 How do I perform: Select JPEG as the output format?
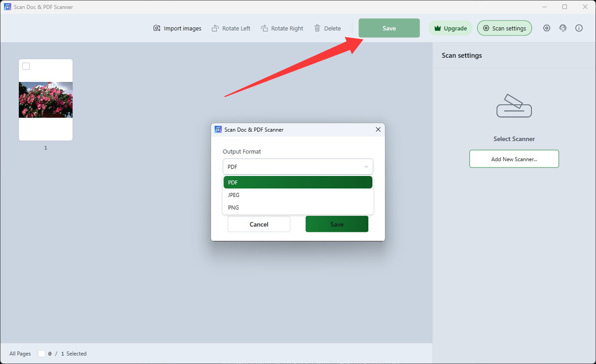(x=298, y=195)
